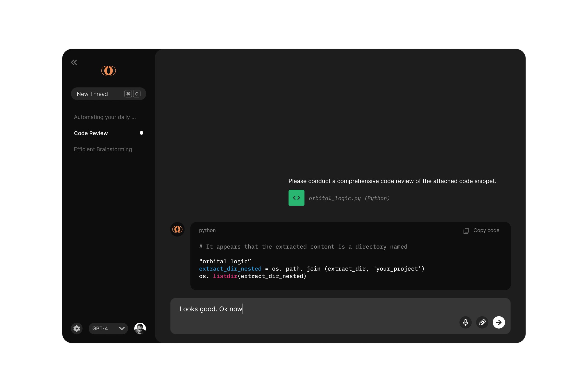This screenshot has width=588, height=392.
Task: Click the paperclip attach file icon
Action: [x=482, y=322]
